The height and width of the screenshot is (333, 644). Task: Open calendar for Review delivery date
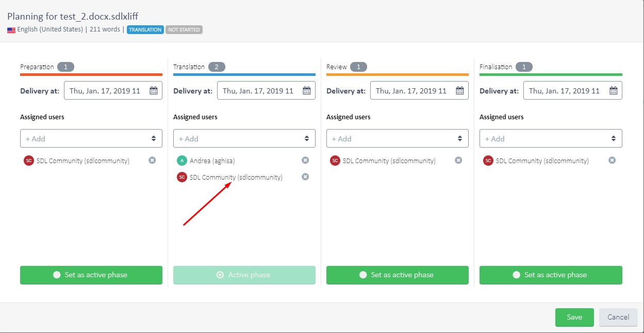click(460, 90)
